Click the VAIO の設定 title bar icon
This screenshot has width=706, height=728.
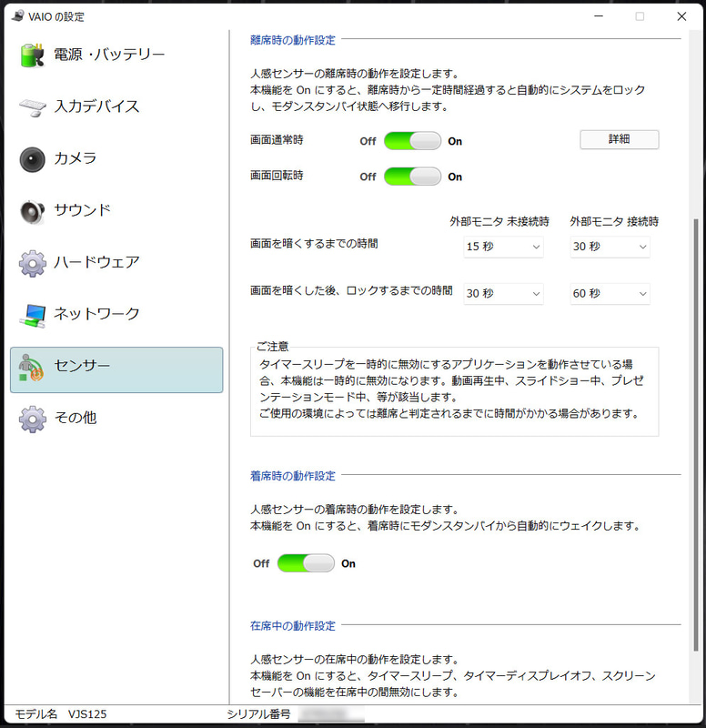pos(17,16)
